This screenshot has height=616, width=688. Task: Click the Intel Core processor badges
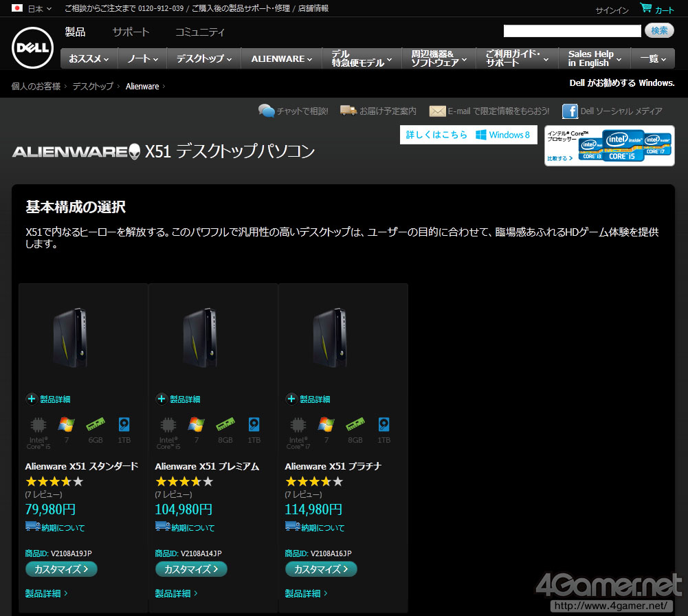click(x=624, y=145)
